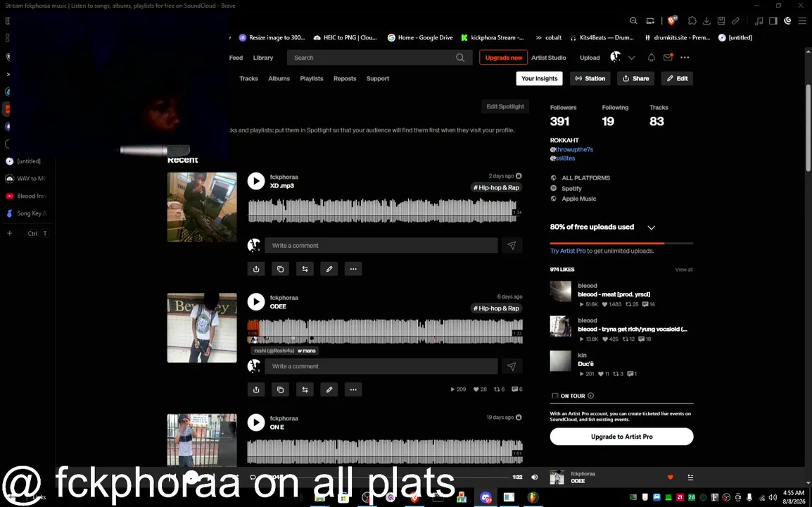Click Upgrade to Artist Pro button
812x507 pixels.
[621, 437]
